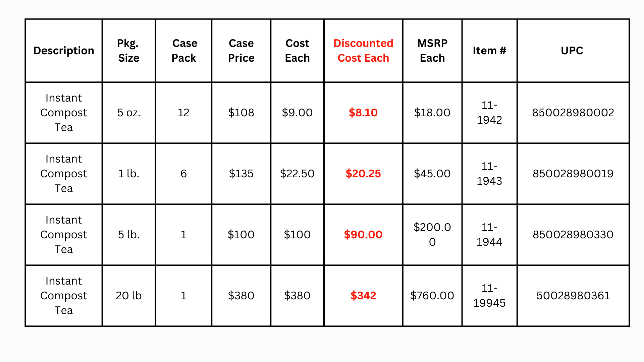
Task: Click the $342 discounted cost cell
Action: (363, 296)
